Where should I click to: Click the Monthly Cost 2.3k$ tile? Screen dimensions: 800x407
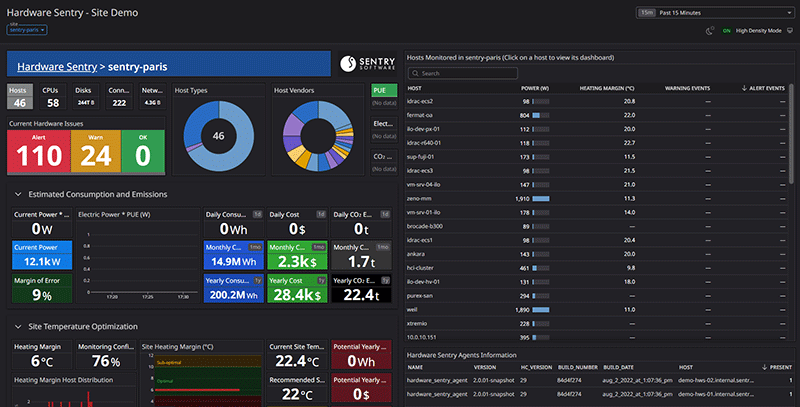coord(297,255)
